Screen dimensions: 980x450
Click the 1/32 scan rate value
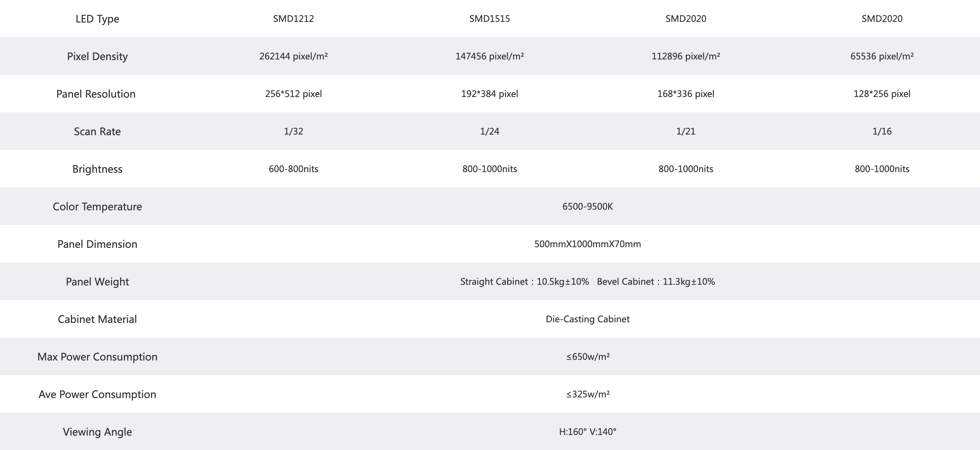pyautogui.click(x=293, y=131)
